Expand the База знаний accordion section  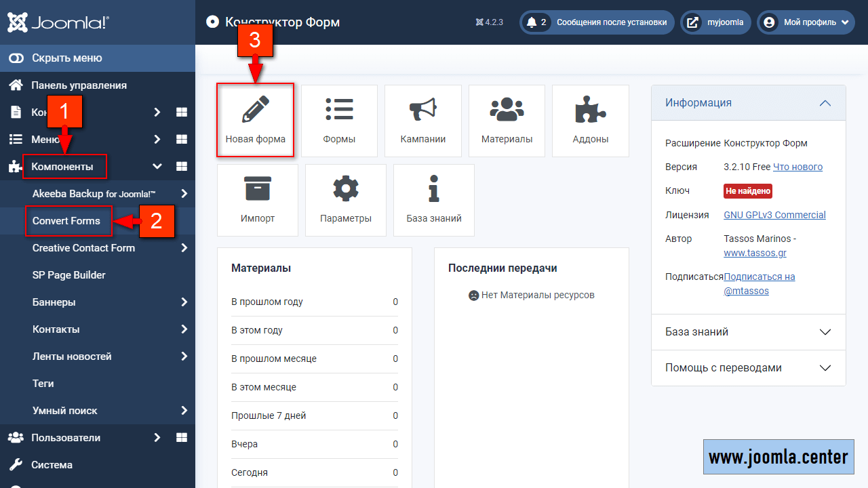coord(825,332)
